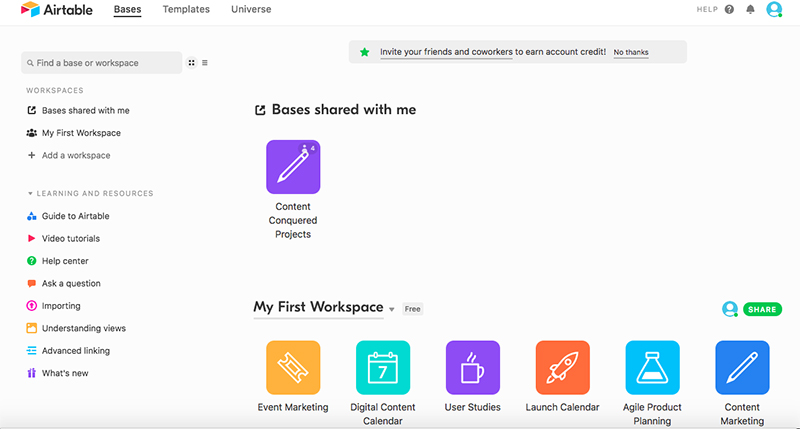Click the help question mark icon
Image resolution: width=800 pixels, height=429 pixels.
pyautogui.click(x=729, y=9)
